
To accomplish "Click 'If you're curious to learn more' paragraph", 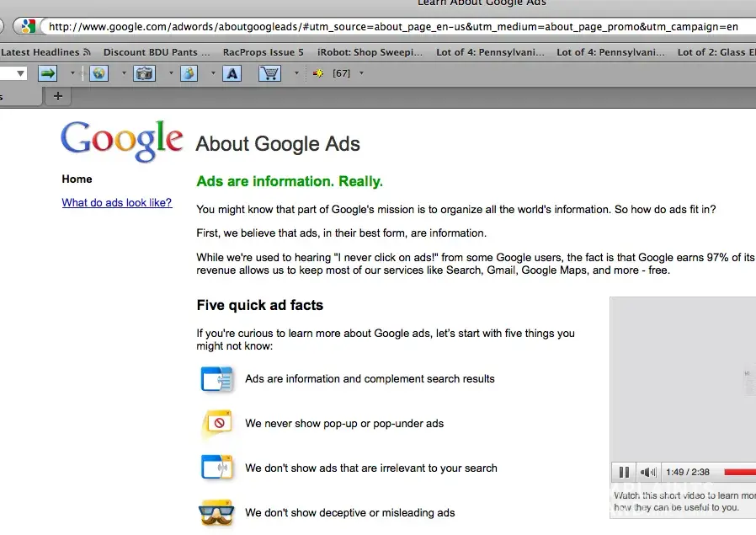I will pos(386,340).
